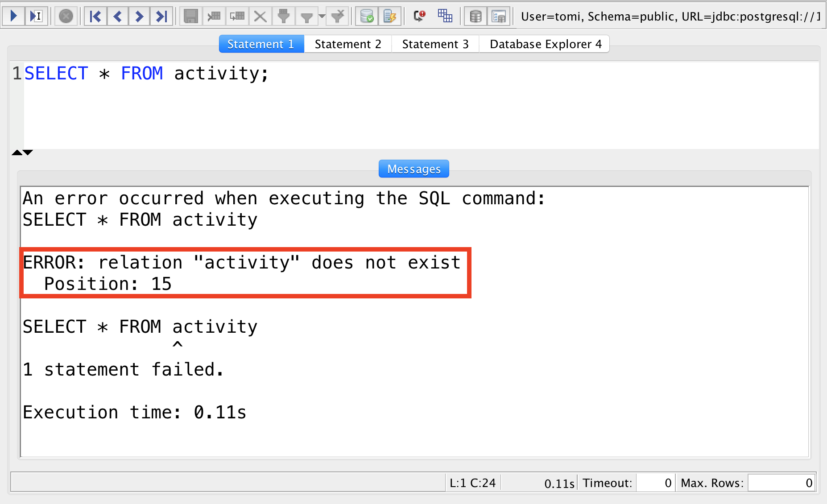
Task: Reset the current data filter
Action: click(338, 16)
